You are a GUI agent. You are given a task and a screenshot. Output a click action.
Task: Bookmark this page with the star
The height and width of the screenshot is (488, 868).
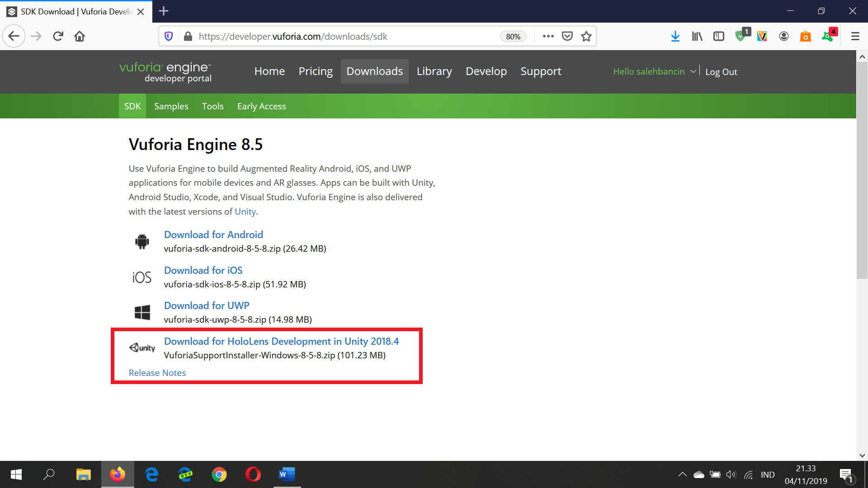[x=586, y=36]
